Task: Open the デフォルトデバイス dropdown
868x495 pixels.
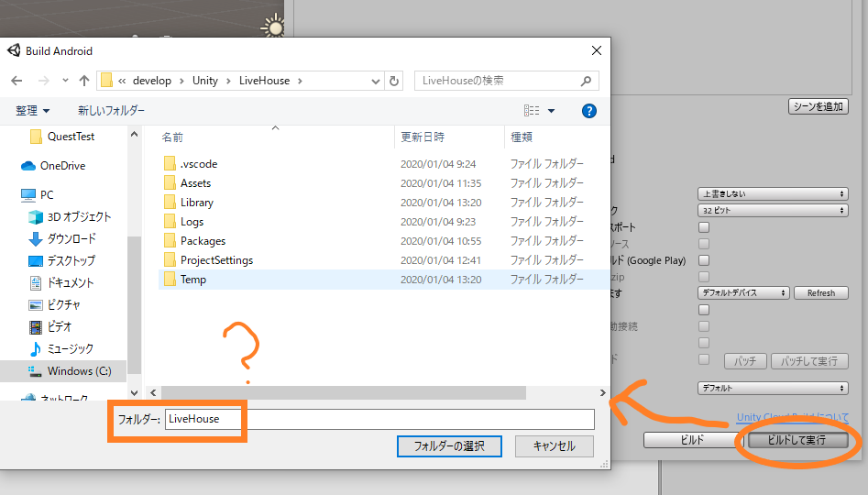Action: coord(743,293)
